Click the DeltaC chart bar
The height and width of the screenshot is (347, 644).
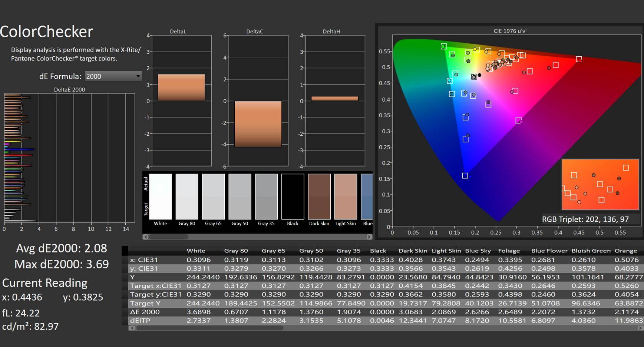[258, 124]
